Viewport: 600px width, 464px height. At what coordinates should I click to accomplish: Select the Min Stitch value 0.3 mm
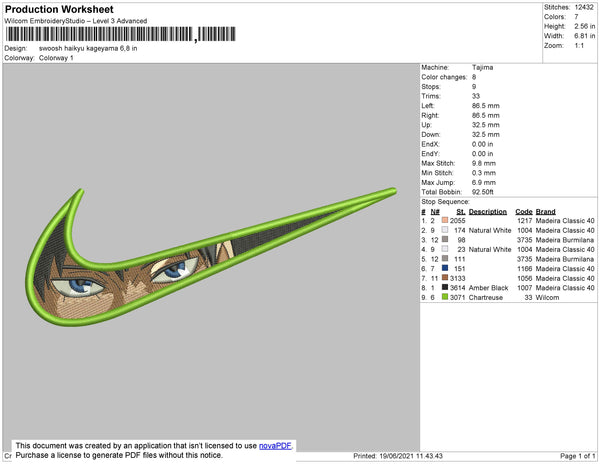[484, 173]
